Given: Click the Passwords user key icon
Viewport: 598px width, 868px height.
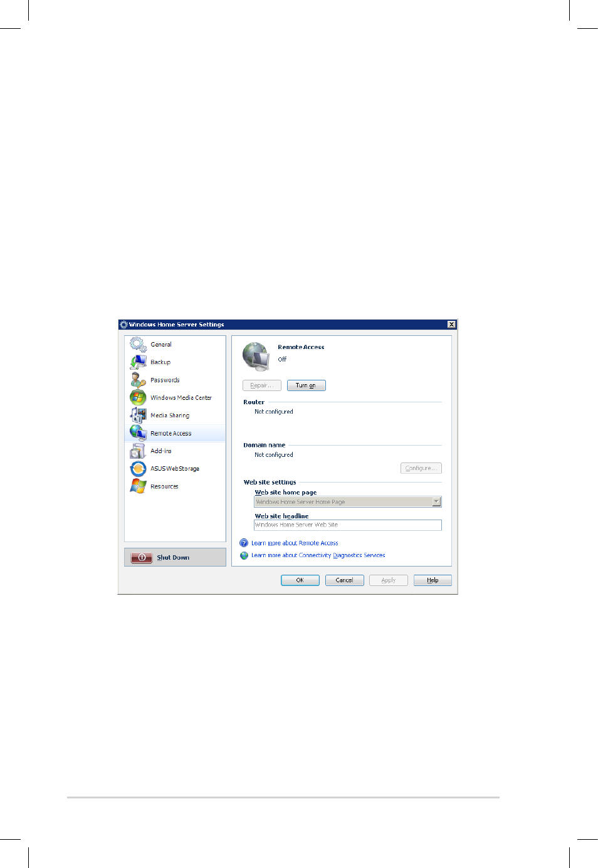Looking at the screenshot, I should 138,380.
